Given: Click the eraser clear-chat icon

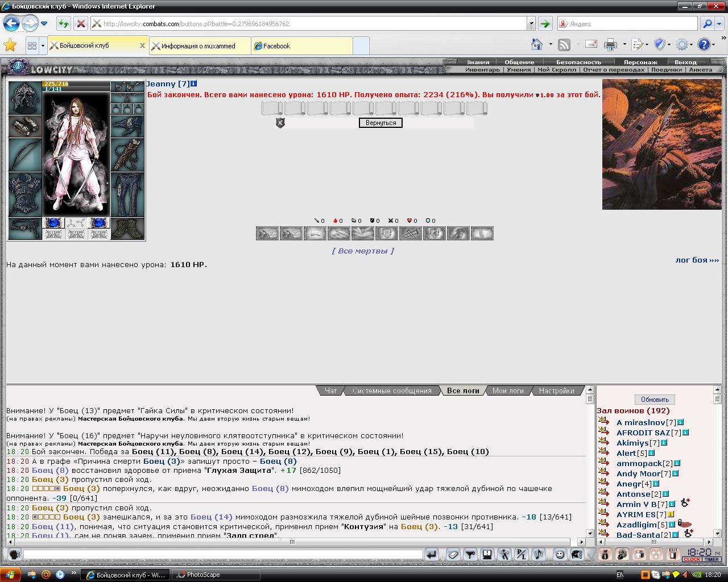Looking at the screenshot, I should 453,554.
